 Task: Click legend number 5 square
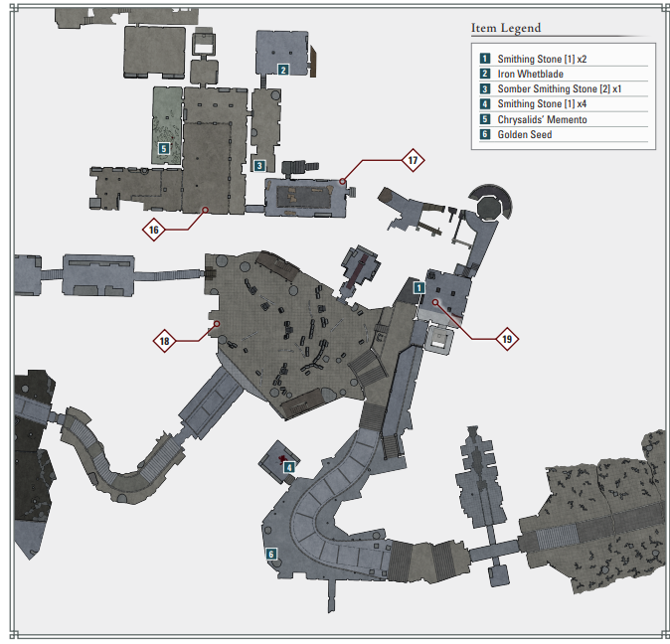click(485, 119)
